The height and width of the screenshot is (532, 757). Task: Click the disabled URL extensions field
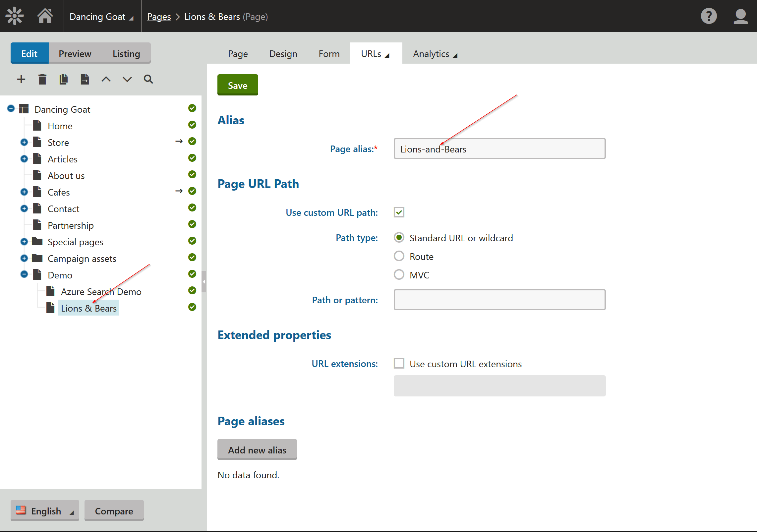point(499,386)
